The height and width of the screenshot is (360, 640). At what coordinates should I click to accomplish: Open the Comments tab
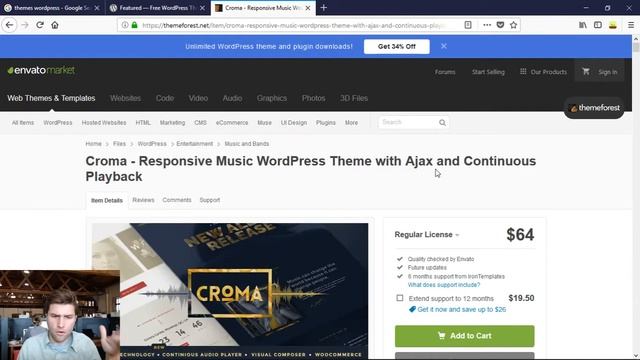pyautogui.click(x=177, y=200)
